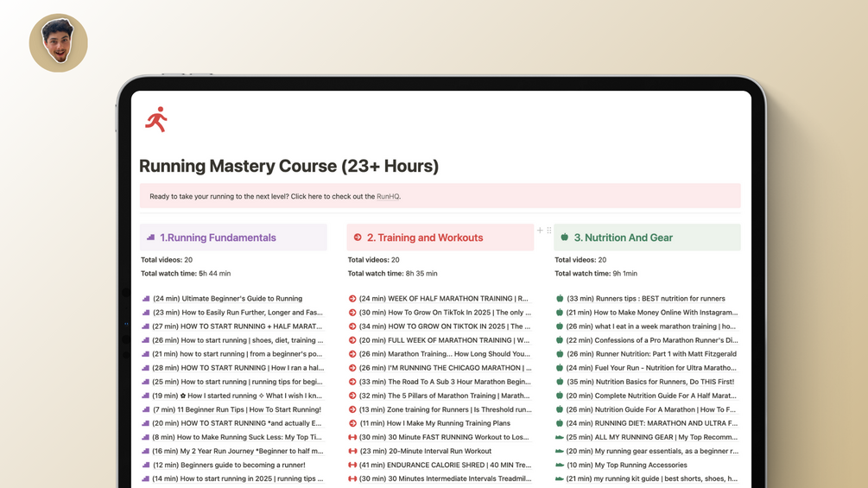868x488 pixels.
Task: Open HOW TO START RUNNING *and actually E... link
Action: click(x=237, y=423)
